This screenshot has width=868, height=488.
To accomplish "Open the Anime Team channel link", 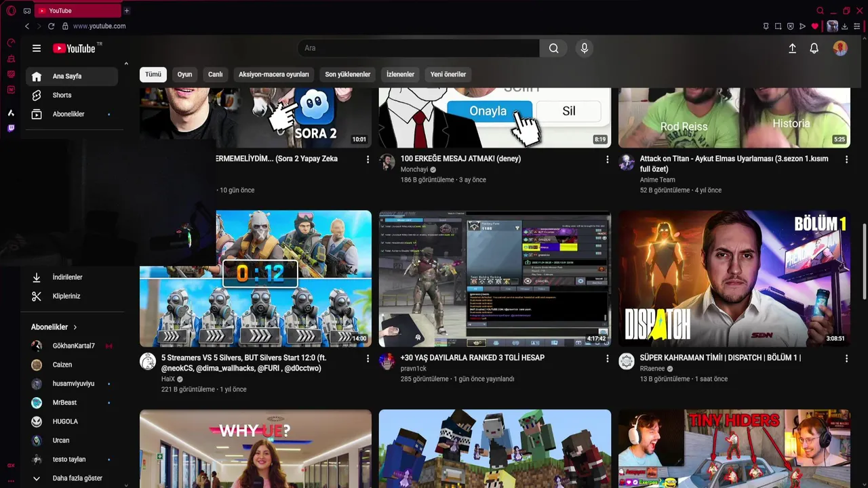I will [658, 180].
